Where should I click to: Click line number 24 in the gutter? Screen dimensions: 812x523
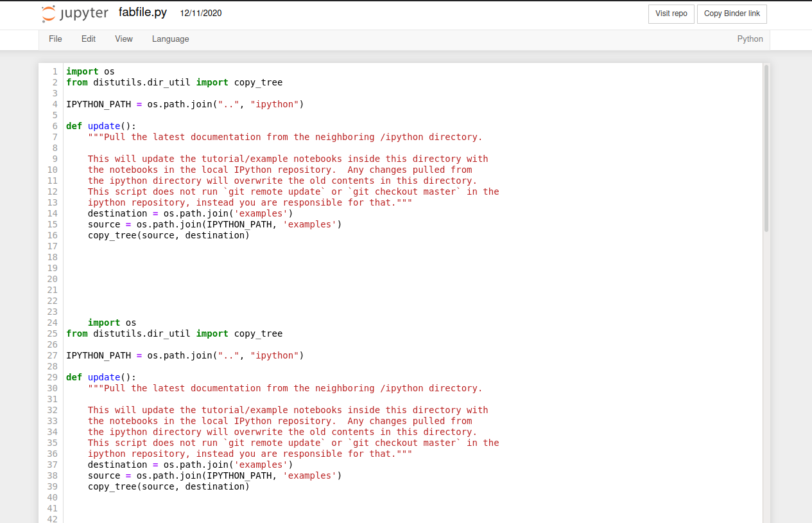[x=52, y=323]
